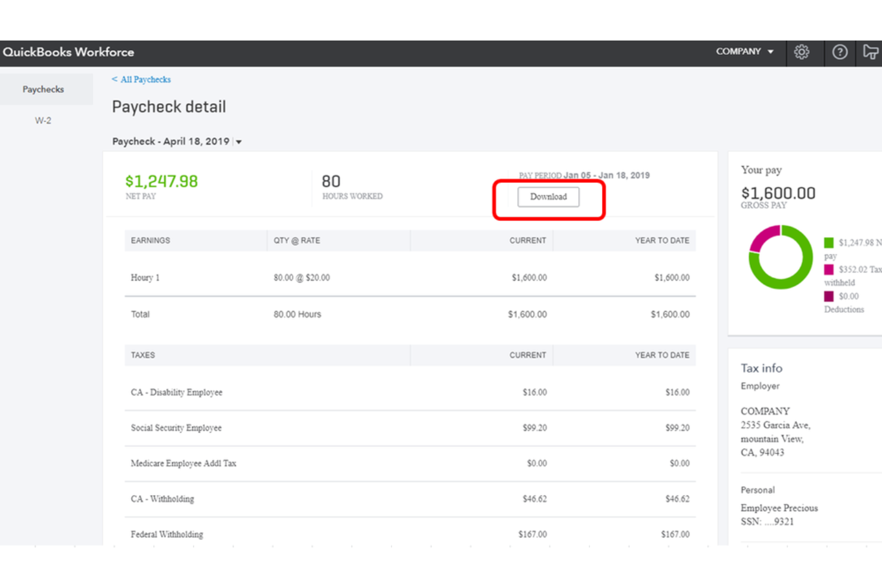Click the TAXES section header
The height and width of the screenshot is (588, 882).
142,355
